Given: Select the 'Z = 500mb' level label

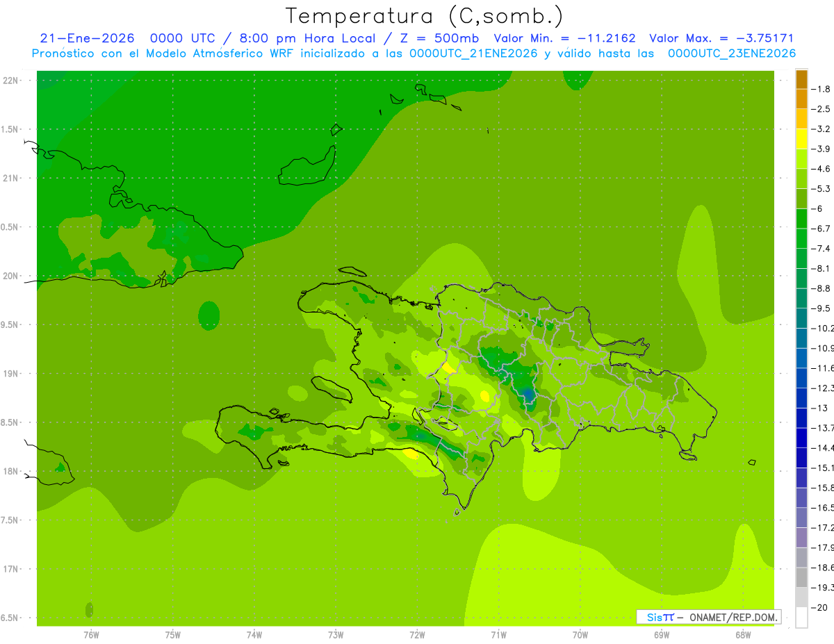Looking at the screenshot, I should [439, 38].
